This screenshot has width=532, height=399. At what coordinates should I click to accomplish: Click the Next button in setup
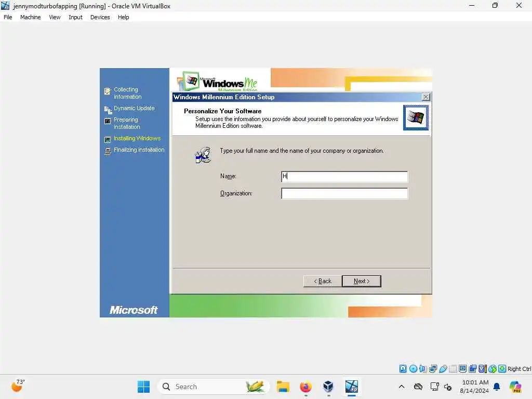click(x=362, y=281)
